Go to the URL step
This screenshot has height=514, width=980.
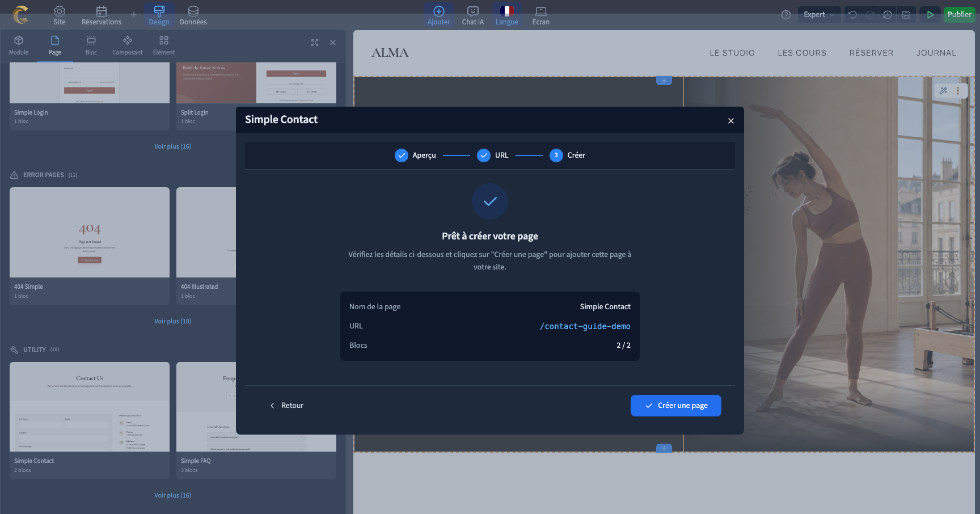point(493,155)
